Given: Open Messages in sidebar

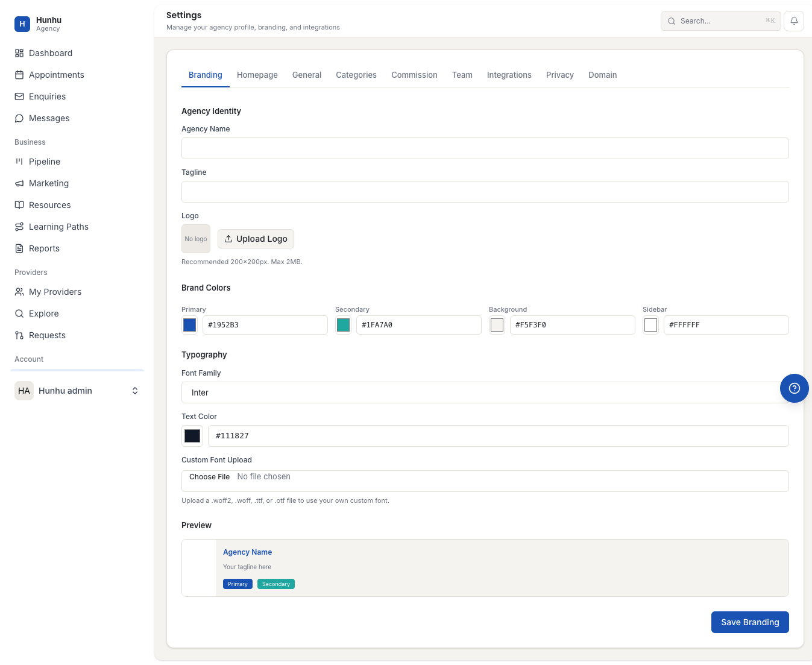Looking at the screenshot, I should (77, 118).
